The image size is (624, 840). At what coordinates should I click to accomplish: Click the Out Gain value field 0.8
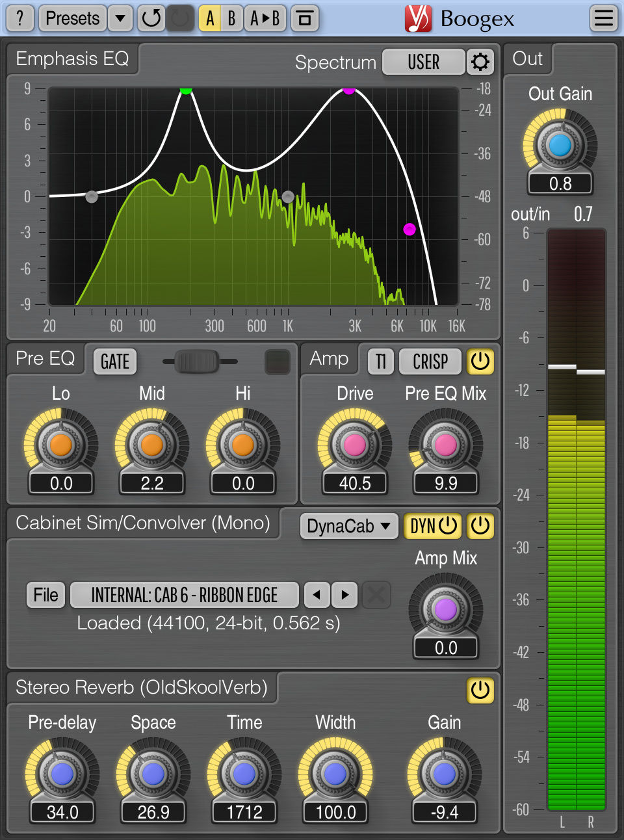[560, 183]
